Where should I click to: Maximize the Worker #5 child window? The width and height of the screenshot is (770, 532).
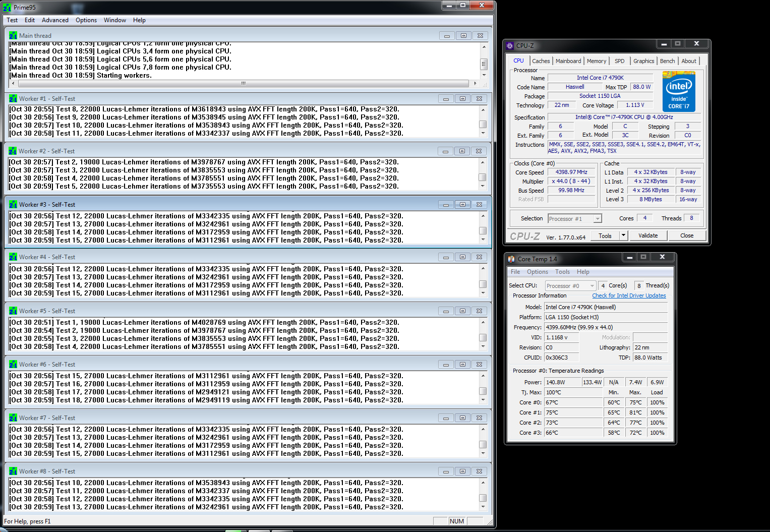tap(462, 311)
